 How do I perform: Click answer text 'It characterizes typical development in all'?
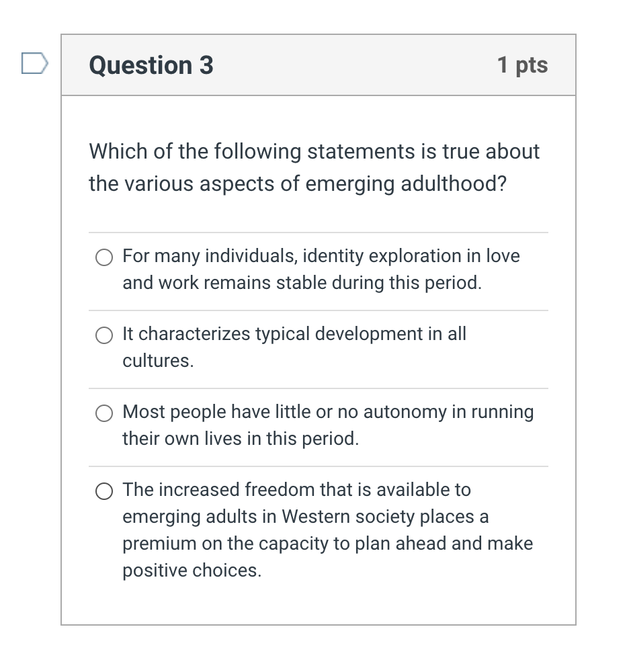(x=294, y=334)
